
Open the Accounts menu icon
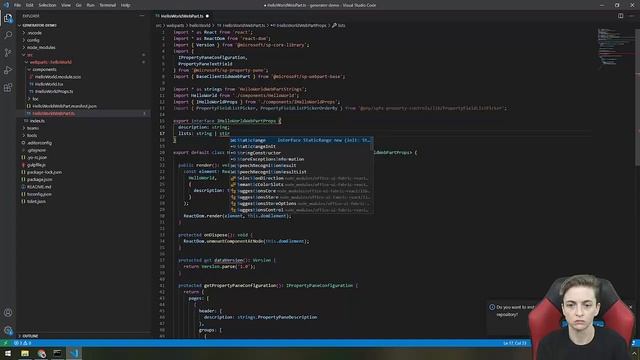coord(8,313)
